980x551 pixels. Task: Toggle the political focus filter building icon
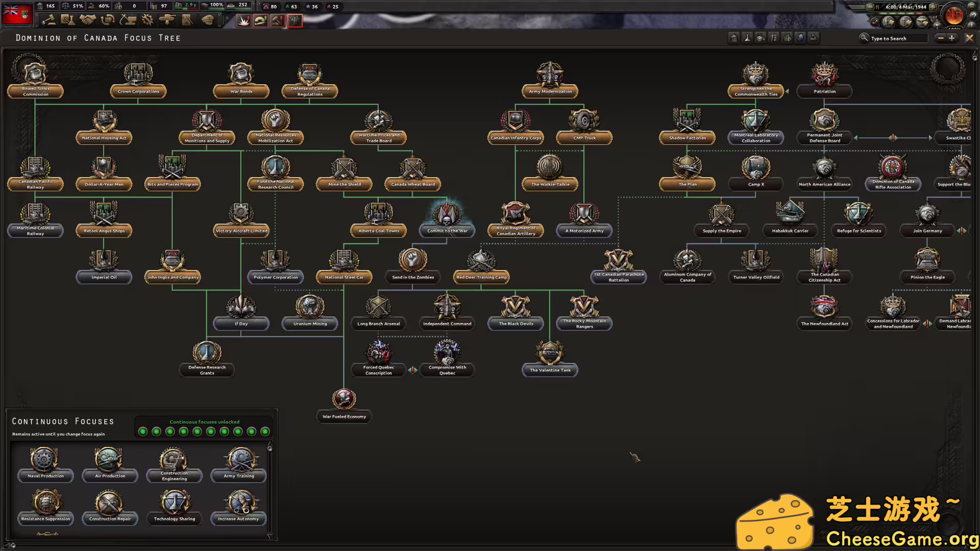(x=734, y=38)
